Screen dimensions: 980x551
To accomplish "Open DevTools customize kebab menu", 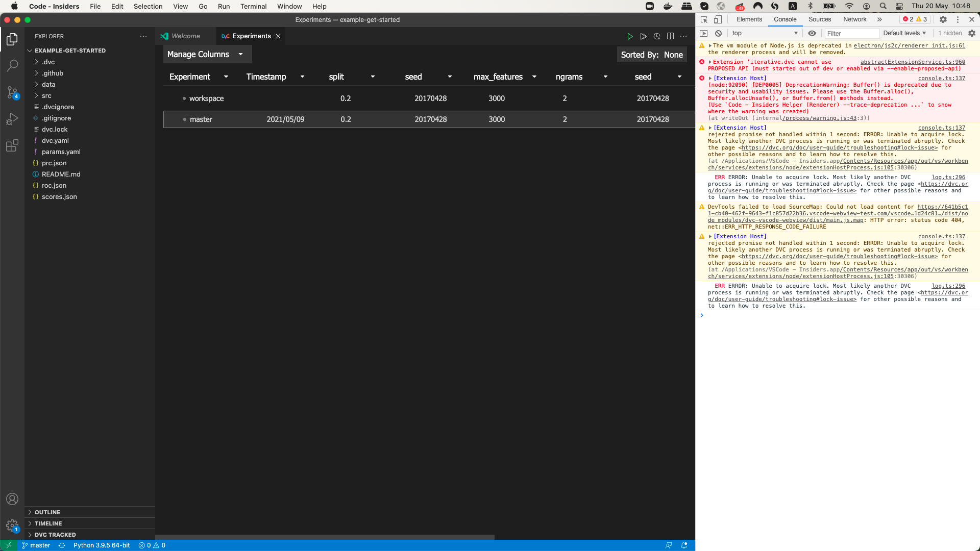I will 958,19.
